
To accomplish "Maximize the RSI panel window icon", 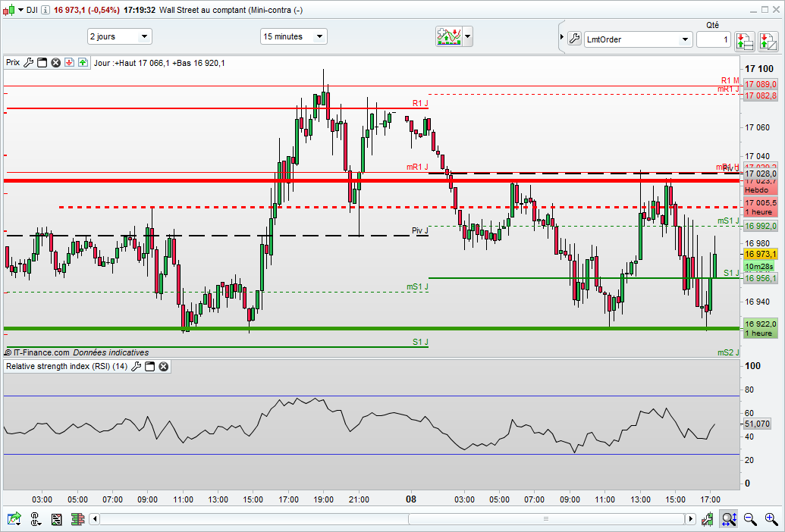I will 149,367.
